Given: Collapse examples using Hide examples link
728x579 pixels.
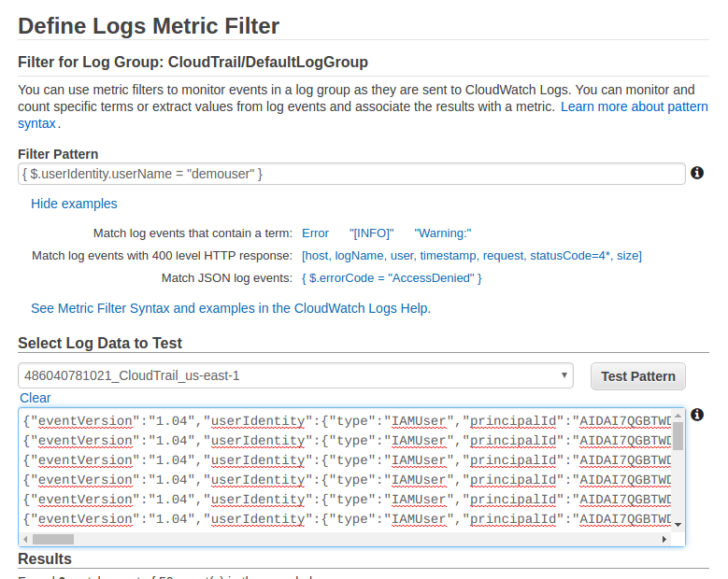Looking at the screenshot, I should point(74,204).
